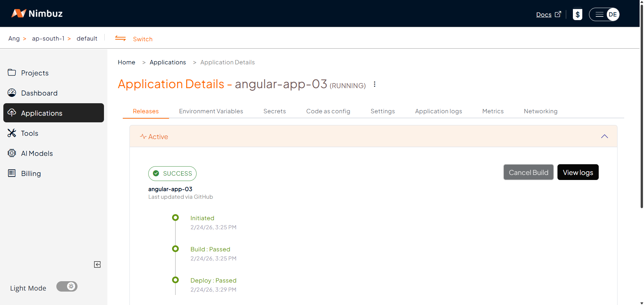Click the Nimbuz logo icon
Screen dimensions: 644x305
(19, 13)
